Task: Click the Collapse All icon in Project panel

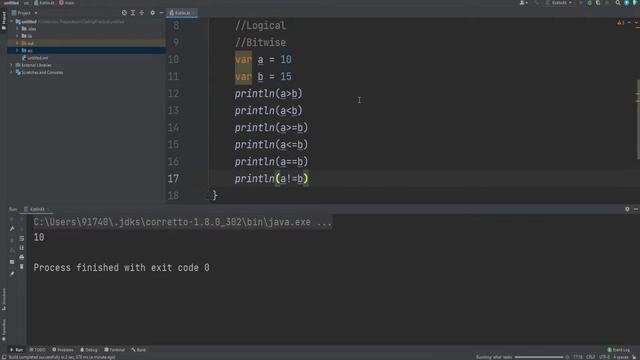Action: click(142, 13)
